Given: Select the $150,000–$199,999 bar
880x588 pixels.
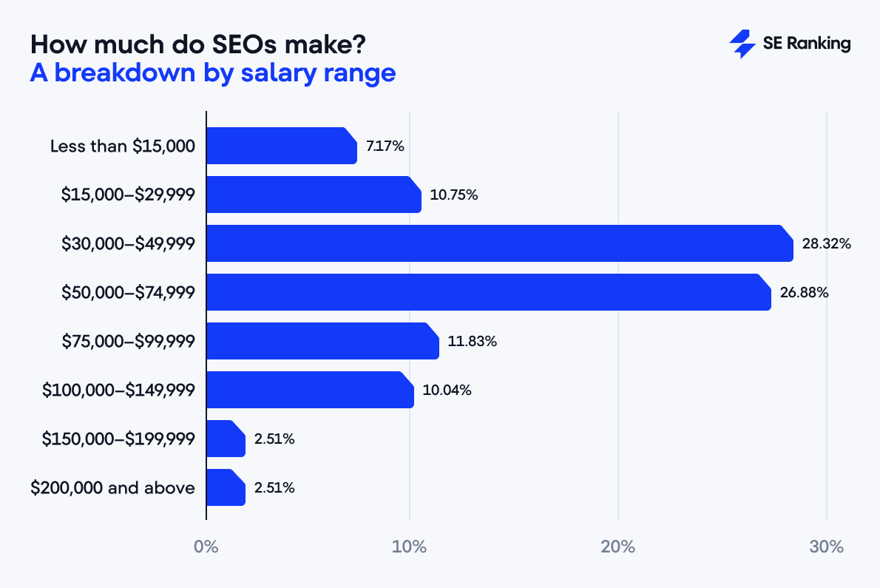Looking at the screenshot, I should point(226,439).
